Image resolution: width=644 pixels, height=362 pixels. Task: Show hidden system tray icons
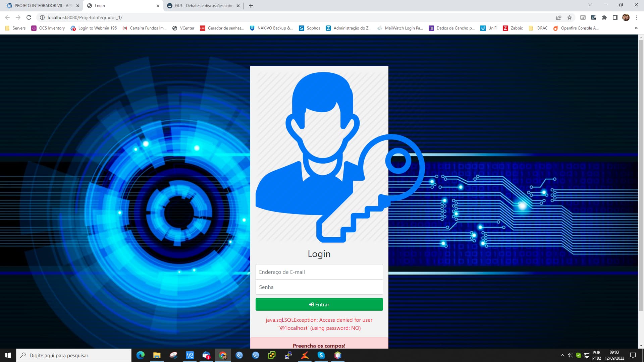pos(562,355)
